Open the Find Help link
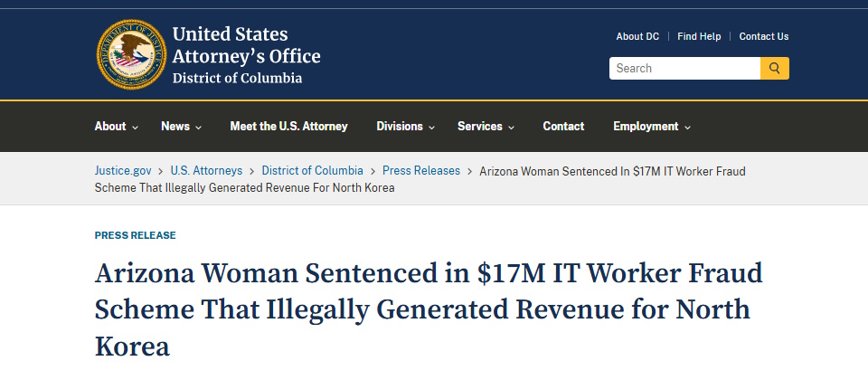Viewport: 868px width, 380px height. point(699,36)
